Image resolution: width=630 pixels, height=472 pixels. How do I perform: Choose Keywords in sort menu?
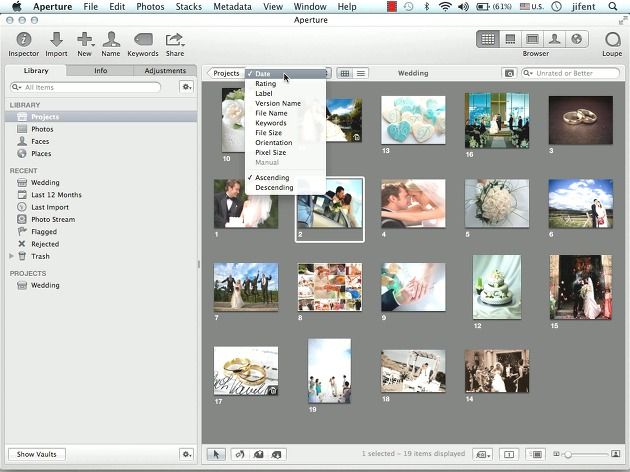click(x=271, y=123)
